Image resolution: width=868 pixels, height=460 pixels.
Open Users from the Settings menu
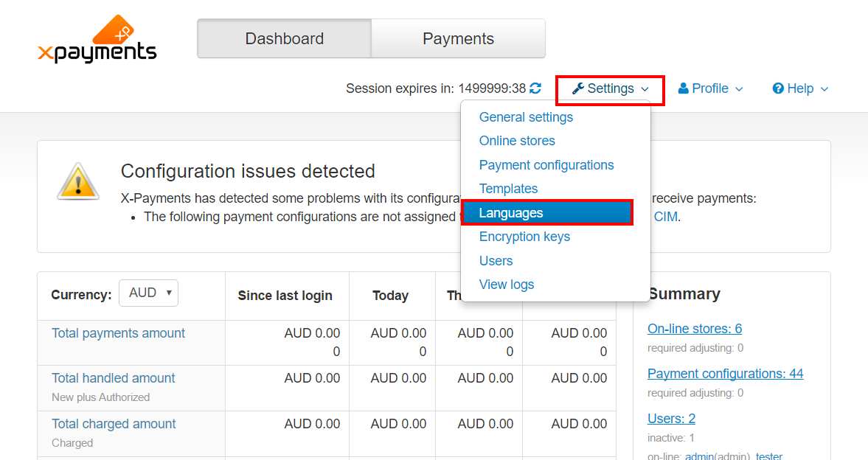(x=496, y=261)
